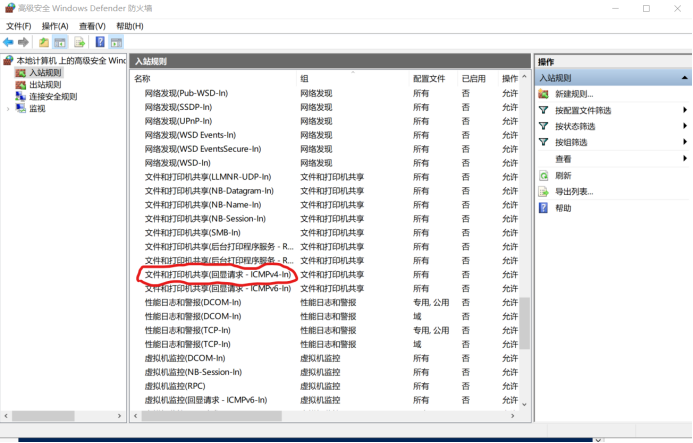The width and height of the screenshot is (693, 443).
Task: Select the 虚拟机监控(NB-Session-In) rule
Action: click(193, 372)
